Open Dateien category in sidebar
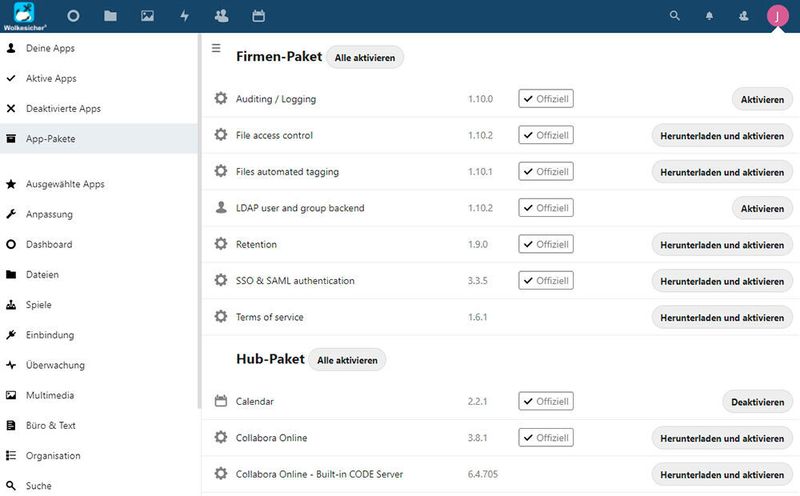Viewport: 800px width, 496px height. point(99,275)
